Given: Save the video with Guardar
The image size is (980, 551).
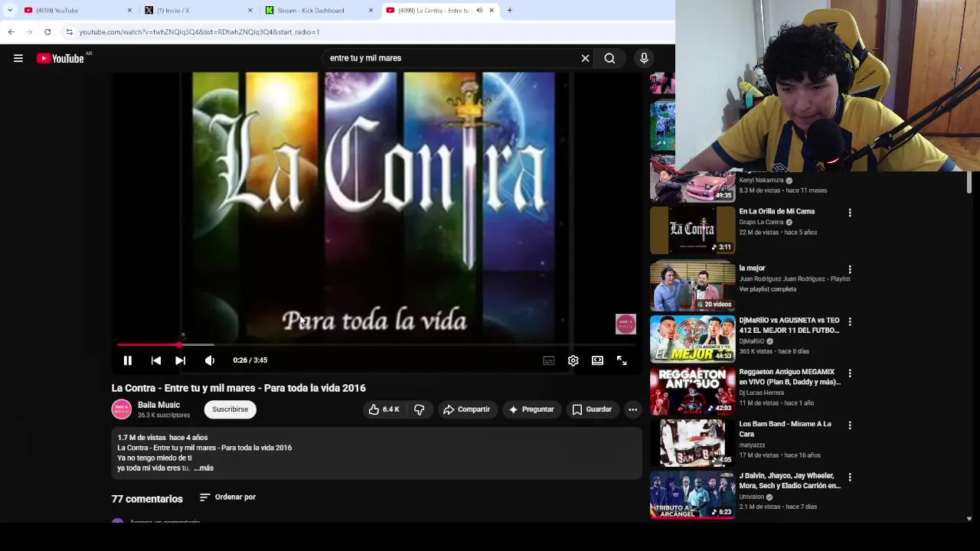Looking at the screenshot, I should (x=592, y=409).
